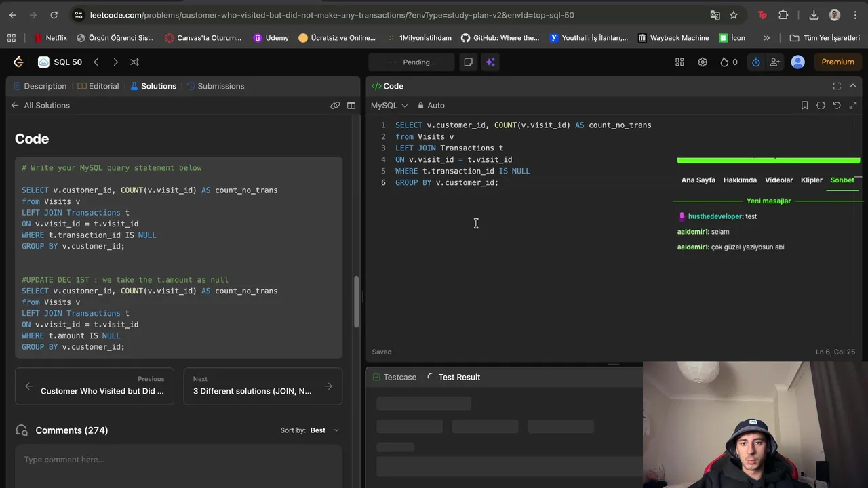Switch to the Testcase tab
The width and height of the screenshot is (868, 488).
[395, 377]
